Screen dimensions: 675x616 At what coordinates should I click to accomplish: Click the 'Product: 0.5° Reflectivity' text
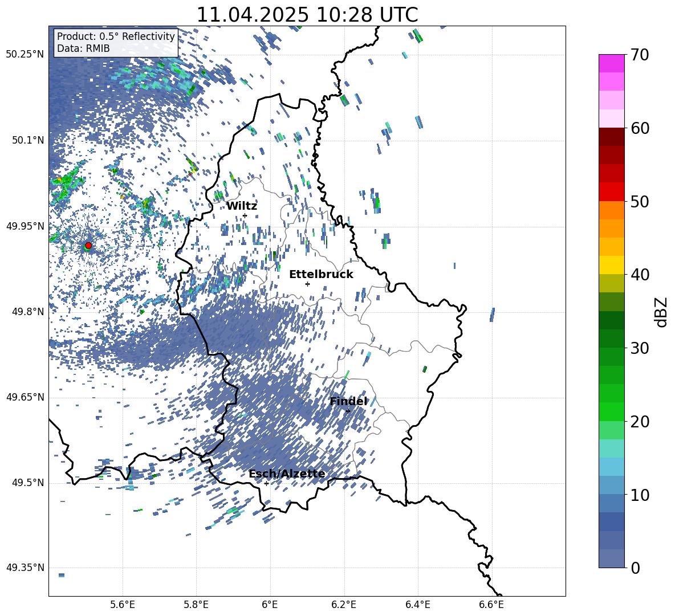[x=116, y=36]
